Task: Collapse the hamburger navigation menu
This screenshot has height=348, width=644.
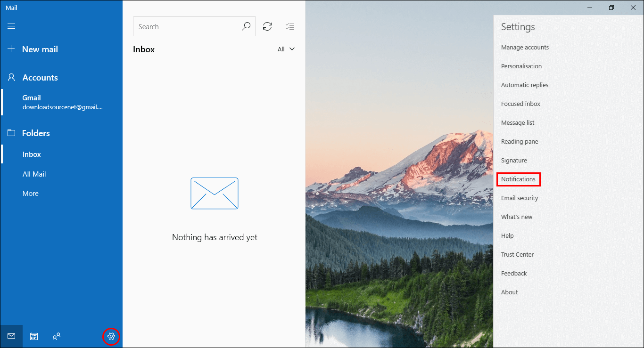Action: (11, 26)
